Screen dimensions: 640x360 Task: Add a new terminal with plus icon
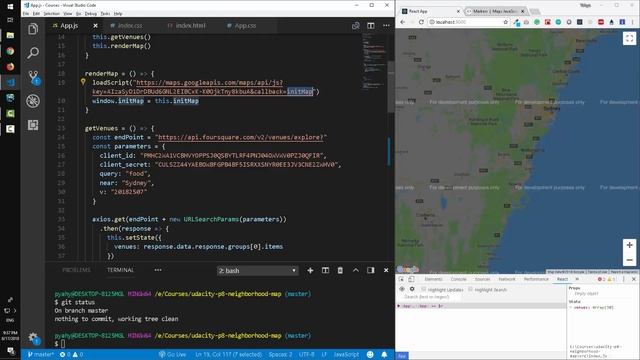[x=310, y=270]
